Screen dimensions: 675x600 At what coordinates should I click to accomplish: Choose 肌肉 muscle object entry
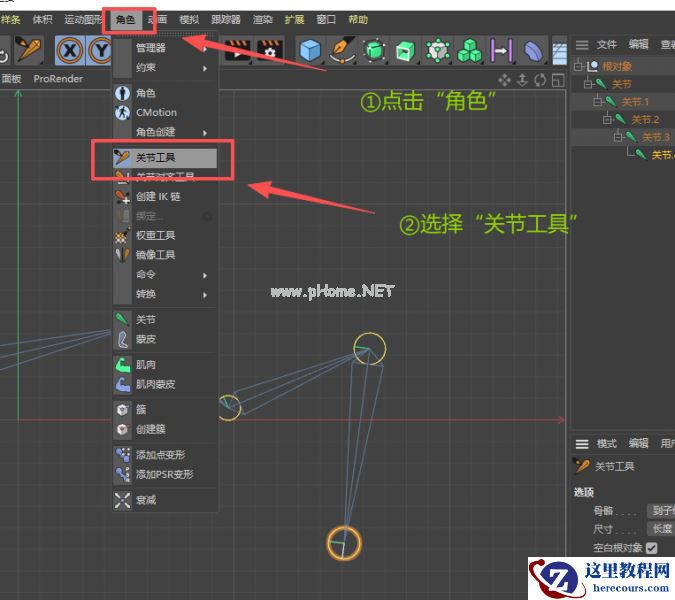[165, 365]
